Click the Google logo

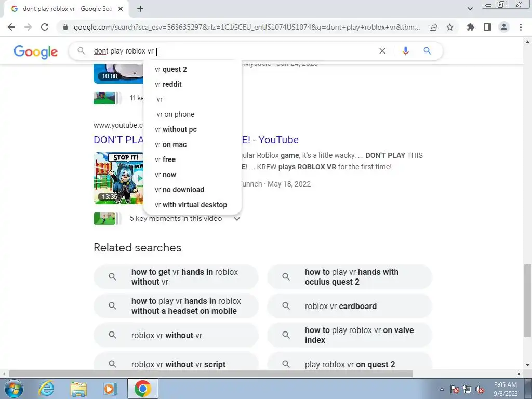tap(36, 52)
